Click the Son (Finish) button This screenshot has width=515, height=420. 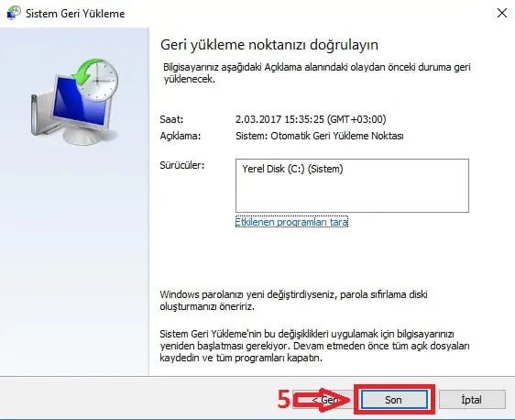point(394,400)
